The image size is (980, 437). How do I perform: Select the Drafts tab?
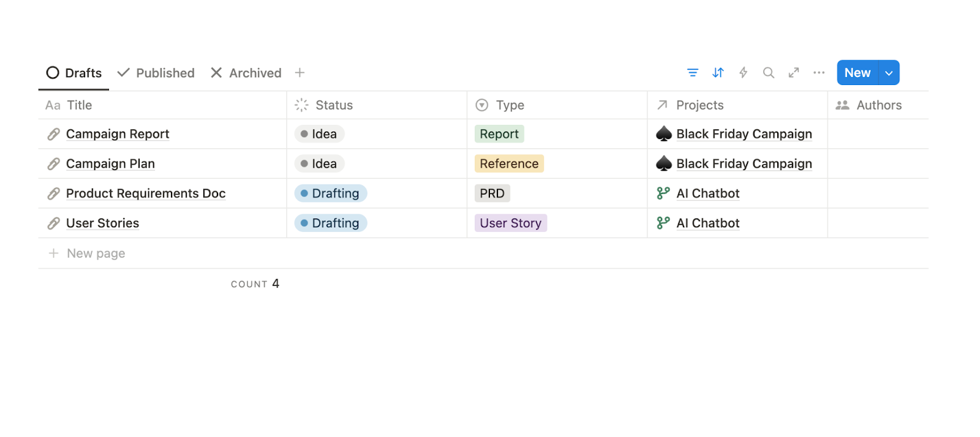coord(74,73)
